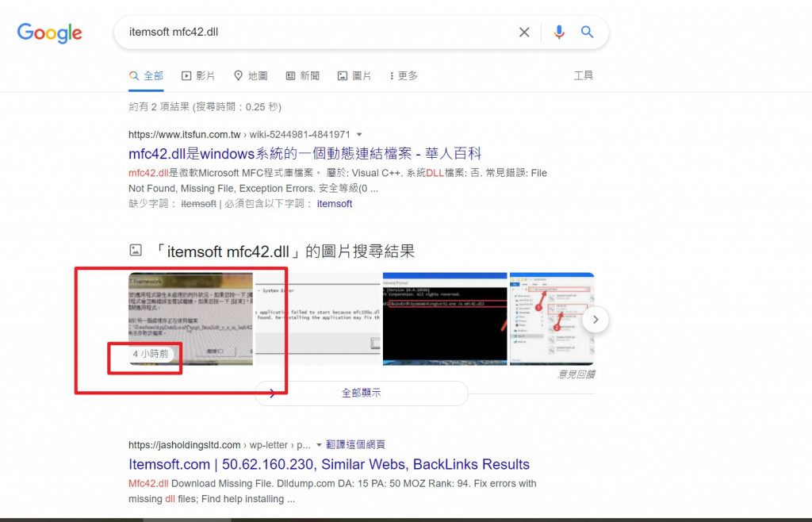Switch to the 新聞 tab
This screenshot has height=522, width=812.
coord(303,76)
